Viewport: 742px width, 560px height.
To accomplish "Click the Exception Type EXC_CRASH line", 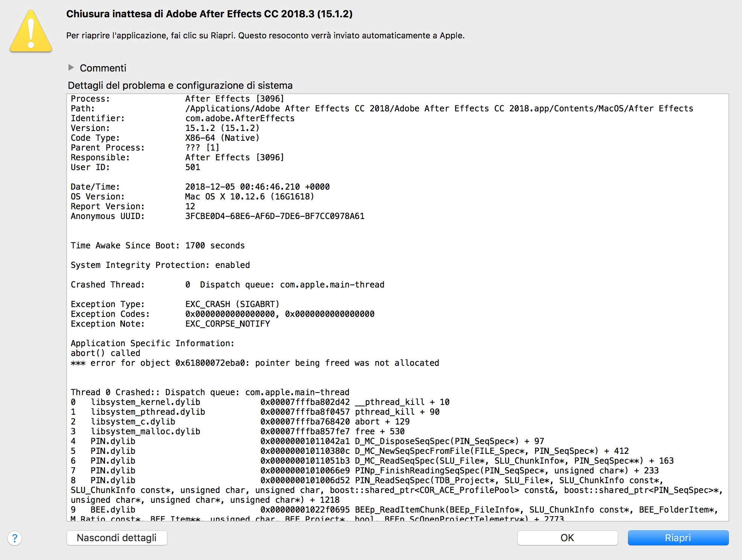I will pyautogui.click(x=175, y=304).
